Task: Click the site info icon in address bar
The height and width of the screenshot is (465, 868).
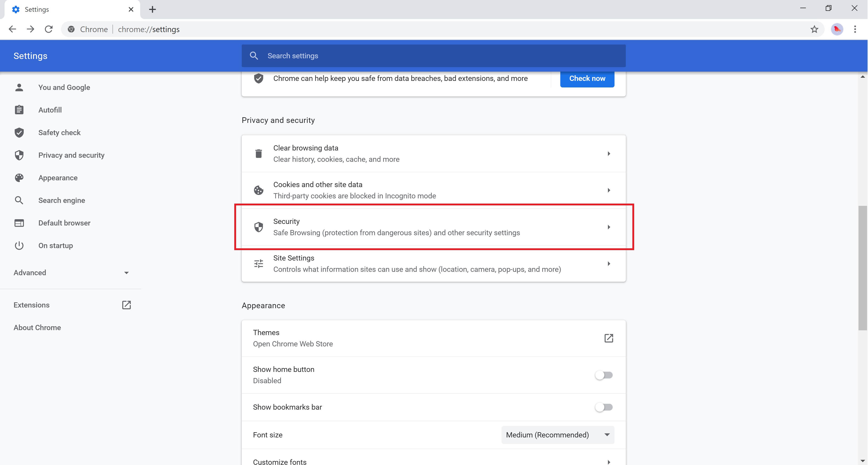Action: point(71,29)
